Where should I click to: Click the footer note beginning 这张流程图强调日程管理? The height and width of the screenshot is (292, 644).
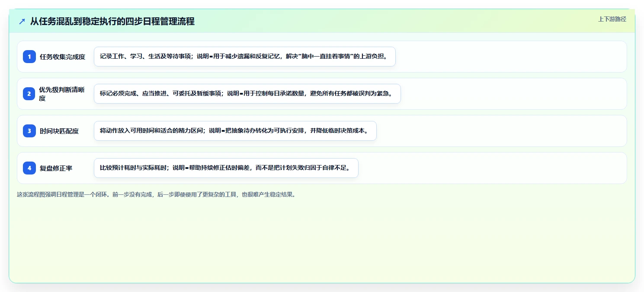coord(157,194)
